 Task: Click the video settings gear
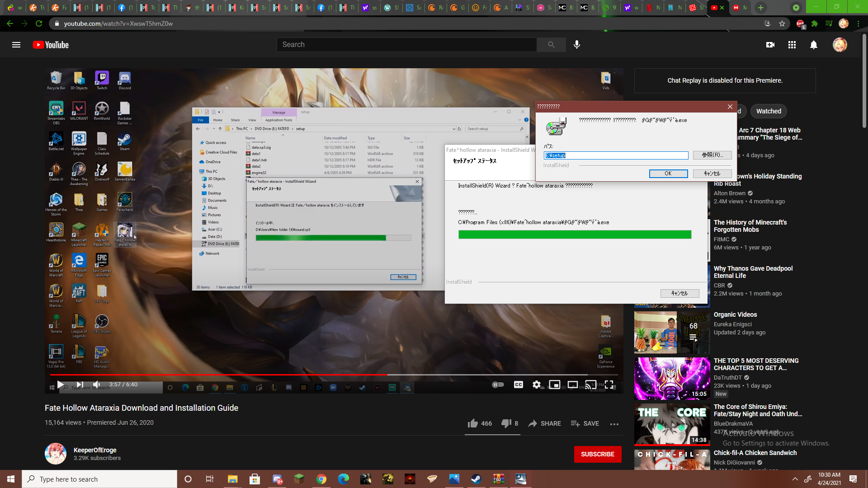[x=537, y=385]
